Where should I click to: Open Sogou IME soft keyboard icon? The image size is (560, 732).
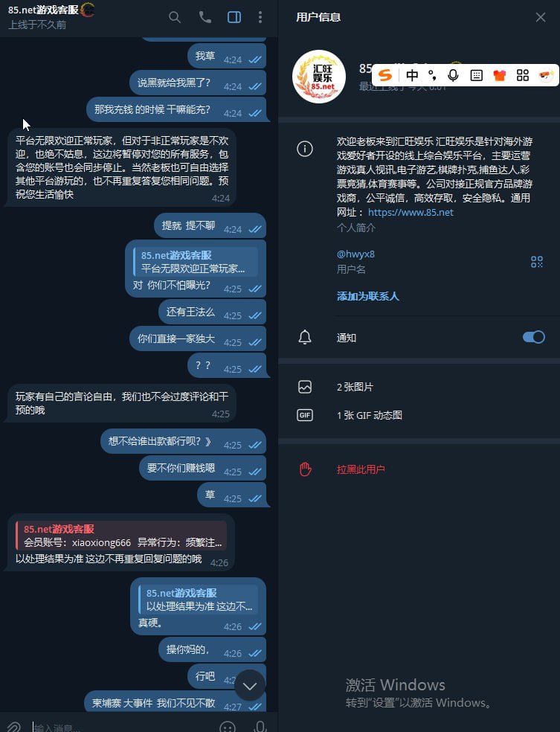coord(477,75)
